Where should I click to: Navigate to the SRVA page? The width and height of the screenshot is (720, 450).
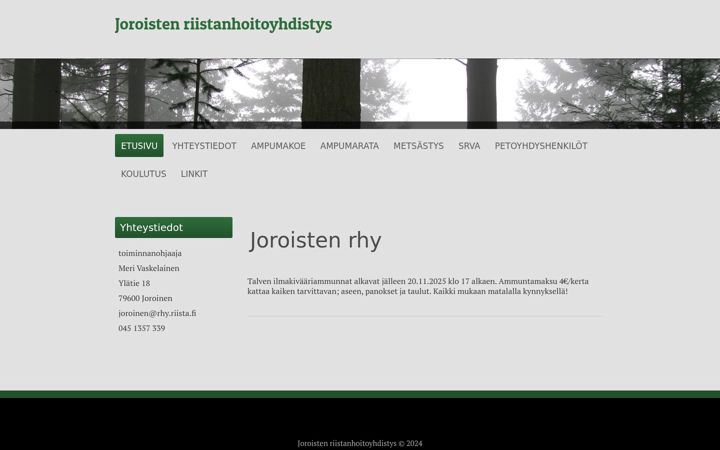coord(469,146)
